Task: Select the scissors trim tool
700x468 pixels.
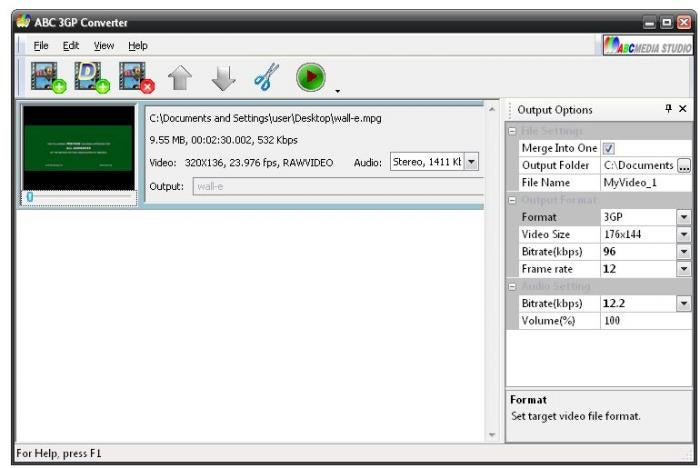Action: click(x=267, y=77)
